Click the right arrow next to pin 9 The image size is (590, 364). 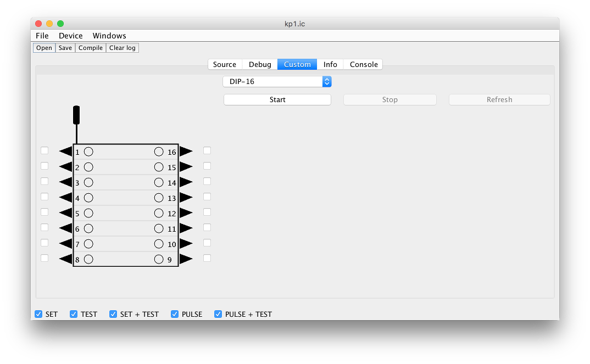click(x=186, y=259)
